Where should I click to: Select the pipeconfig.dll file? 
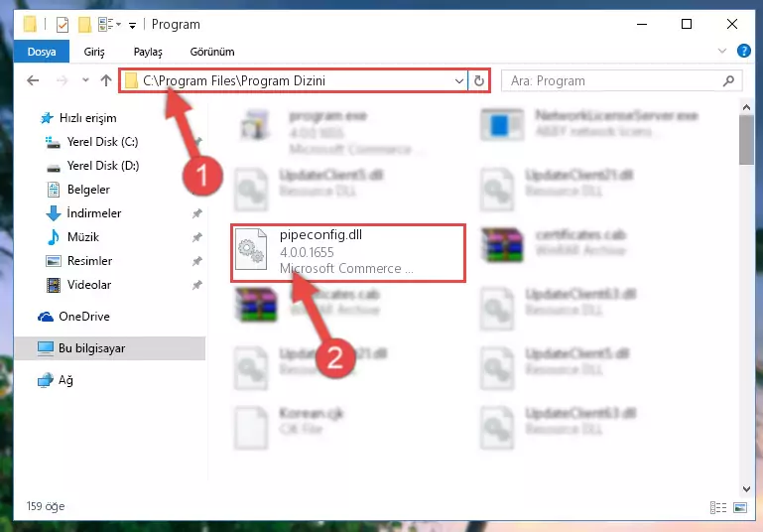pos(348,253)
